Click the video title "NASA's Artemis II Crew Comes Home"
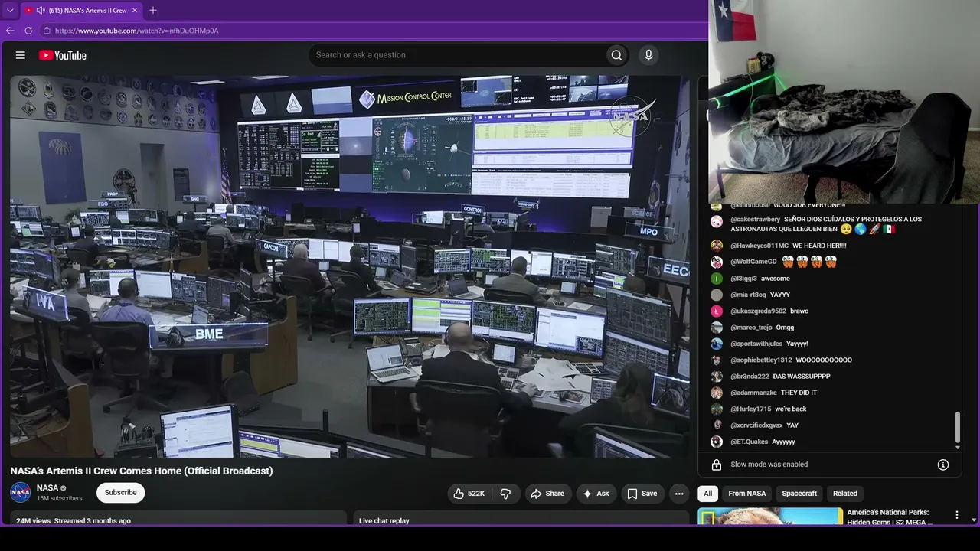The height and width of the screenshot is (551, 980). point(141,471)
